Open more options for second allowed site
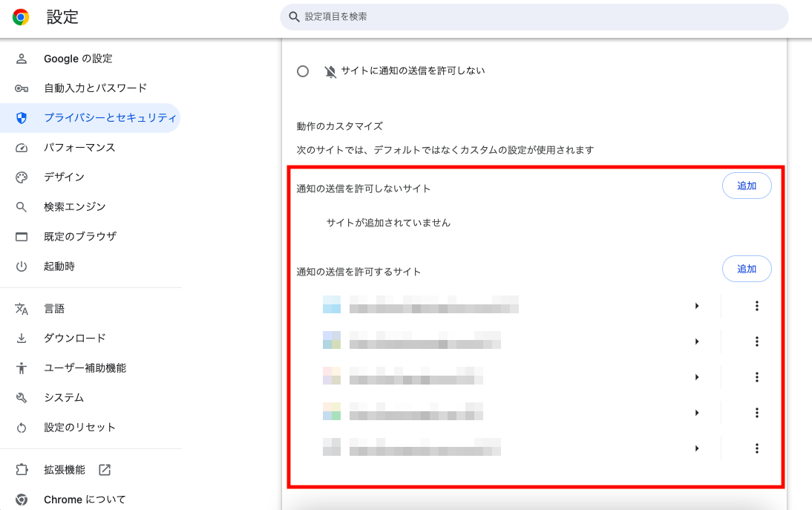Screen dimensions: 812x510 [x=757, y=341]
